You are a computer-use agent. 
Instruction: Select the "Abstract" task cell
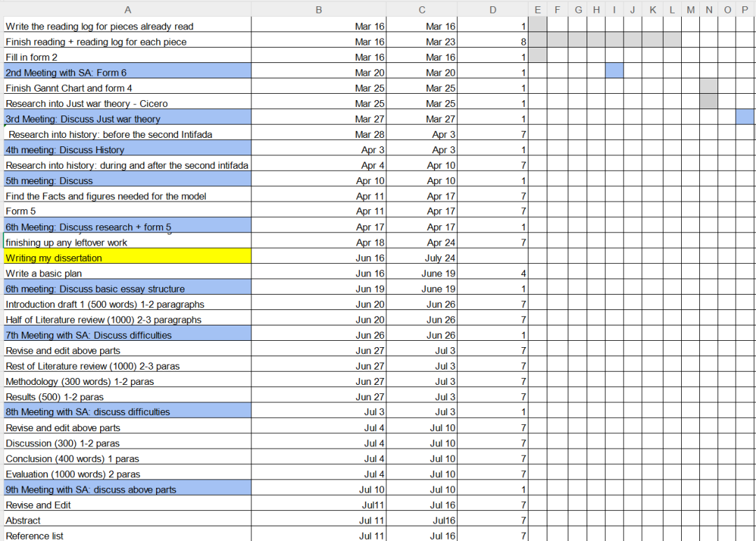coord(127,521)
